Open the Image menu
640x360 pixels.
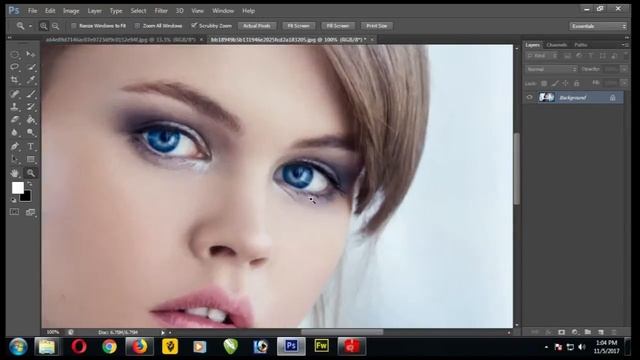[x=71, y=11]
